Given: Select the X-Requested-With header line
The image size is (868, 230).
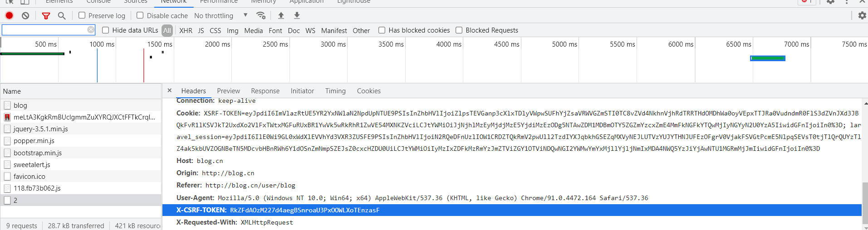Looking at the screenshot, I should tap(235, 222).
